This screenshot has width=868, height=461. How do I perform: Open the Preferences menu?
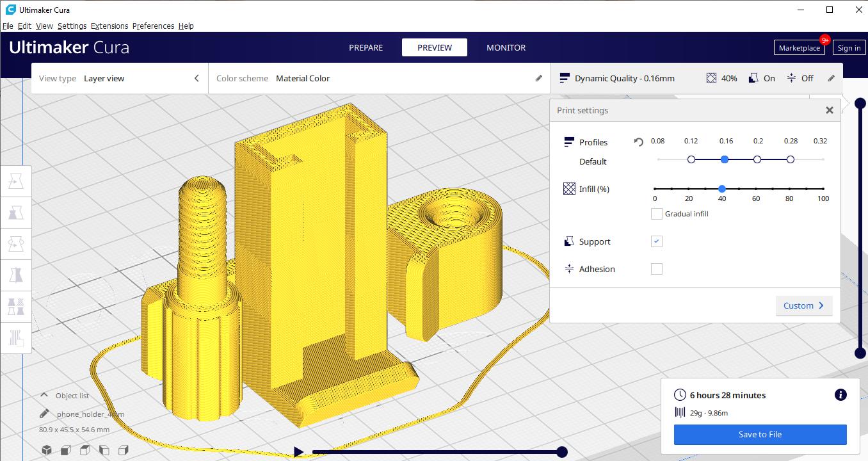click(153, 26)
